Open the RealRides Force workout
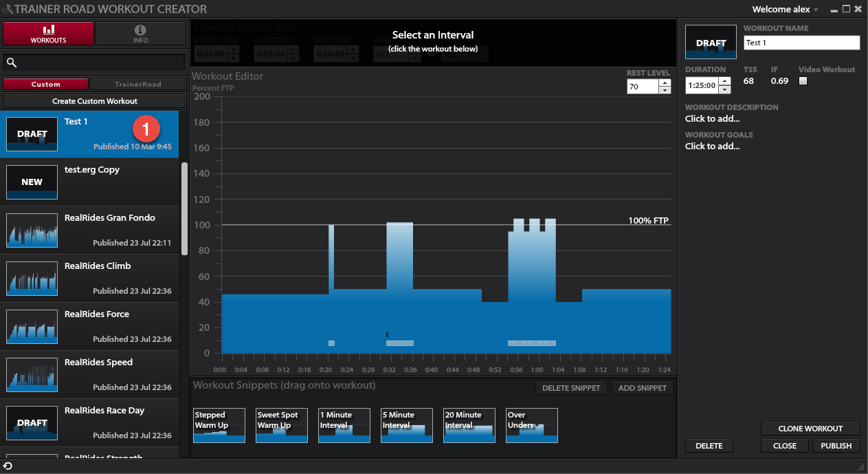This screenshot has width=868, height=474. 89,327
